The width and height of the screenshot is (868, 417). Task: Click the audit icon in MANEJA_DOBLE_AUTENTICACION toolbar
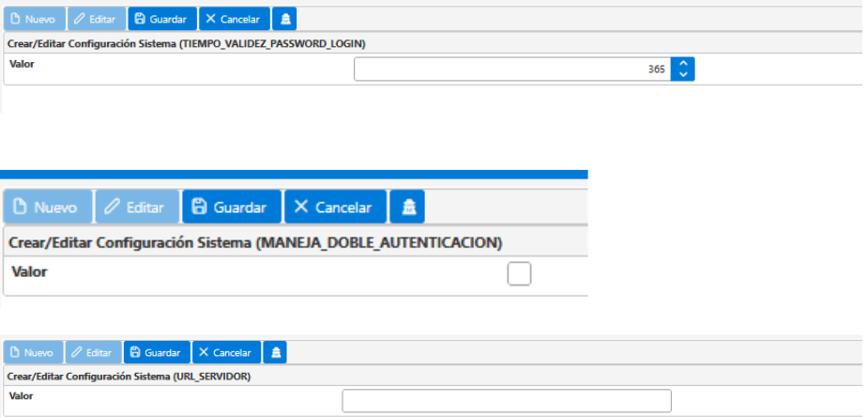tap(407, 207)
